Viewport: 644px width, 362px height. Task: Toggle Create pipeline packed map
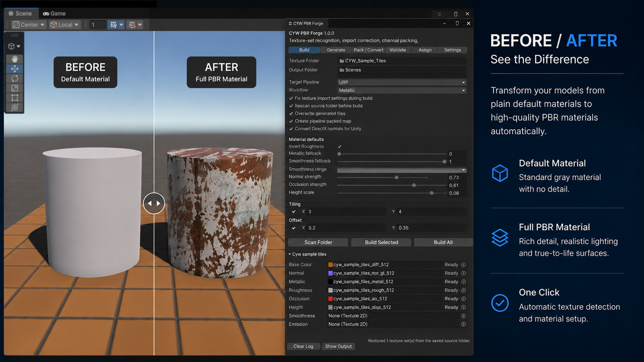click(291, 121)
